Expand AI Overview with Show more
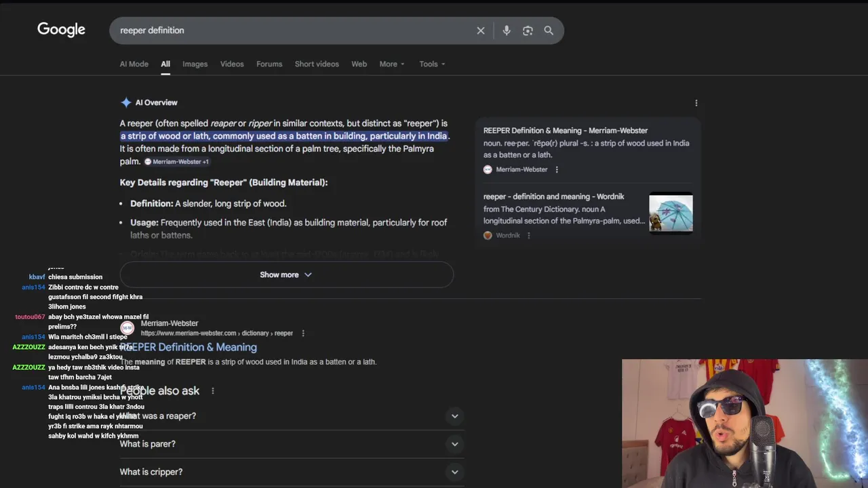Viewport: 868px width, 488px height. tap(286, 274)
